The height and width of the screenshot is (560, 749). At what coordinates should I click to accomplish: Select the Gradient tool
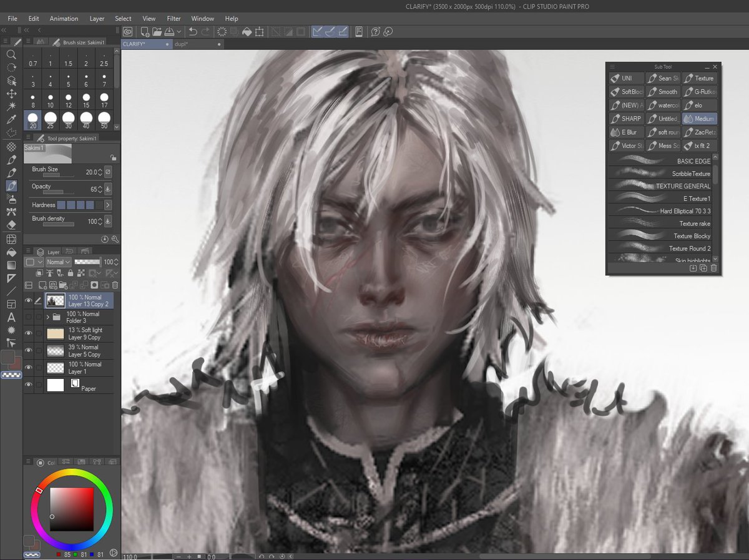[11, 265]
